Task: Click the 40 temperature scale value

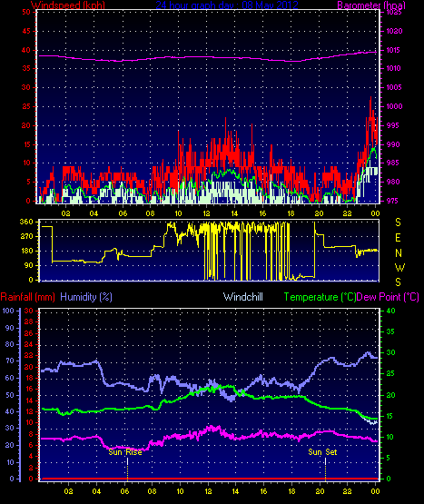Action: point(390,311)
